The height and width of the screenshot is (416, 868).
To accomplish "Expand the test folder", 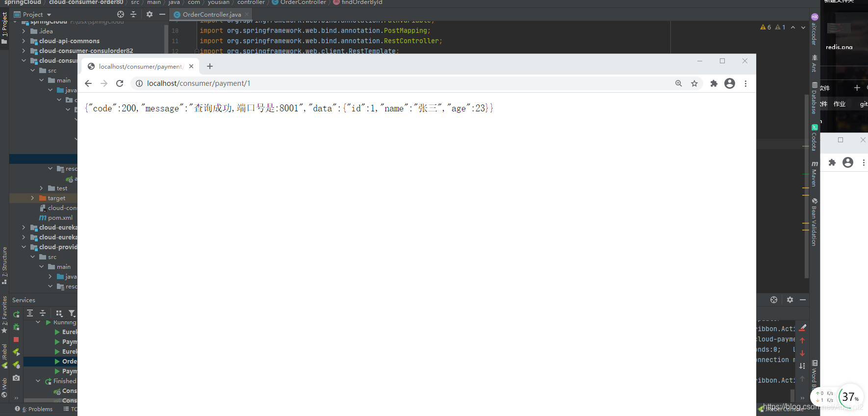I will pyautogui.click(x=41, y=188).
